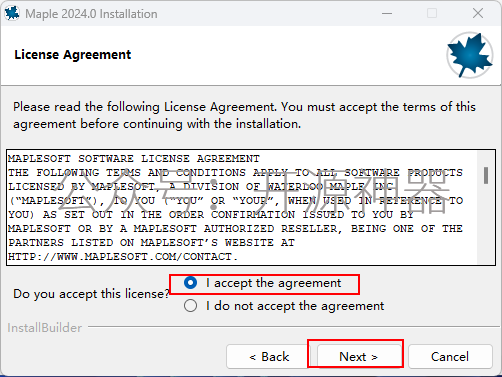Click the Maple leaf icon in title bar
This screenshot has height=377, width=502.
point(12,13)
